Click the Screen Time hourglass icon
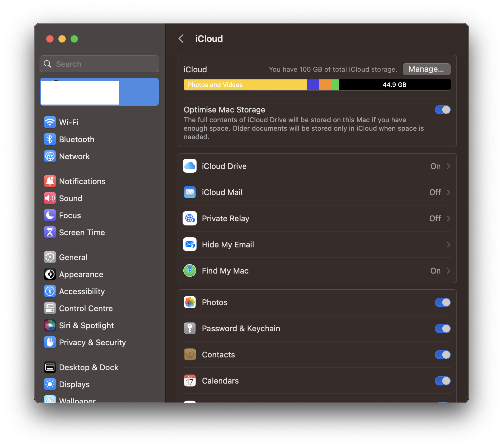The height and width of the screenshot is (448, 503). 50,232
